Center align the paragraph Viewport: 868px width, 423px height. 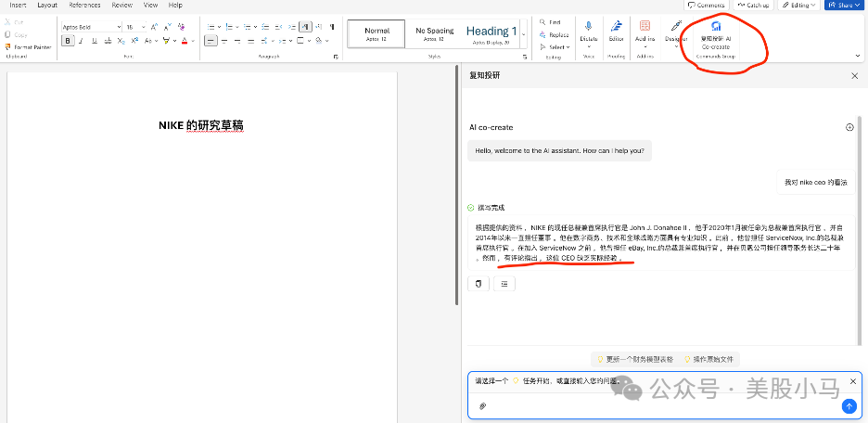[x=224, y=41]
